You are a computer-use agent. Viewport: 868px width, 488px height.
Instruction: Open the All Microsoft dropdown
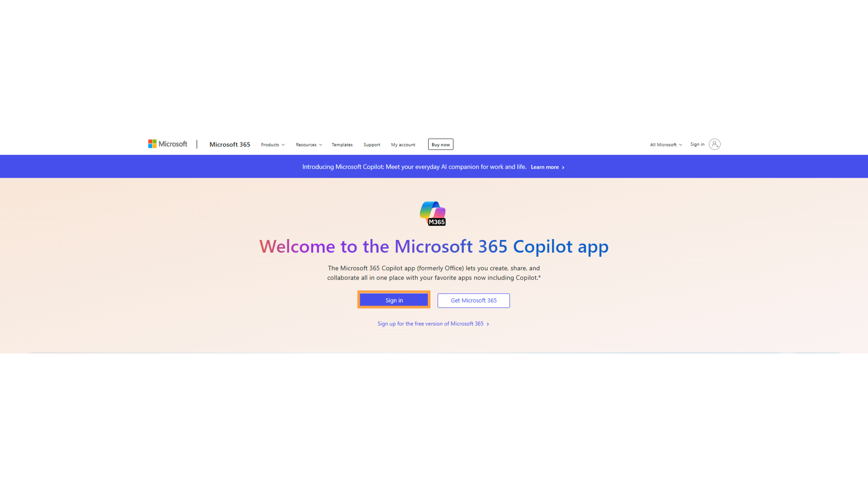point(666,145)
